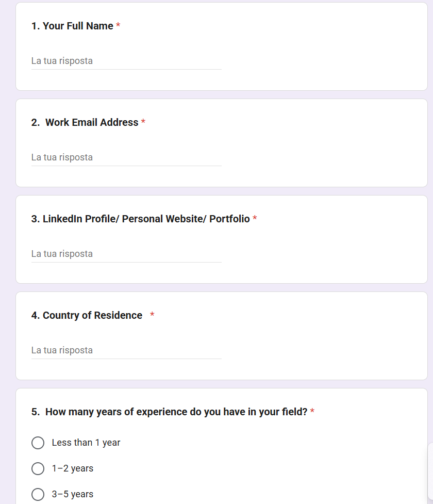This screenshot has height=504, width=433.
Task: Choose the 'Less than 1 year' option
Action: pos(38,443)
